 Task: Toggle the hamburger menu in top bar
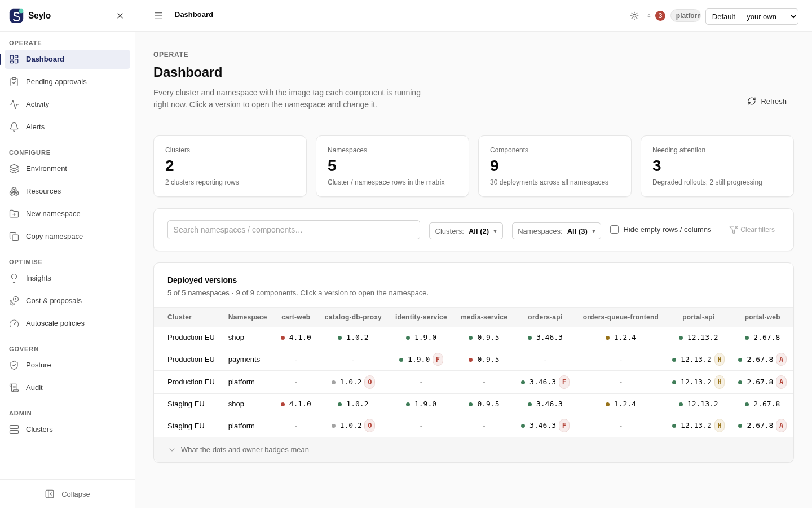[x=158, y=16]
